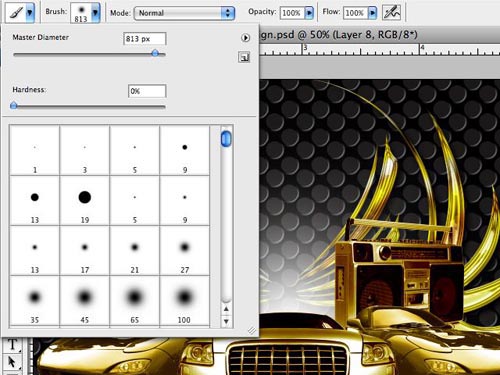Open the Brush preset picker dropdown arrow
This screenshot has width=500, height=375.
(95, 13)
